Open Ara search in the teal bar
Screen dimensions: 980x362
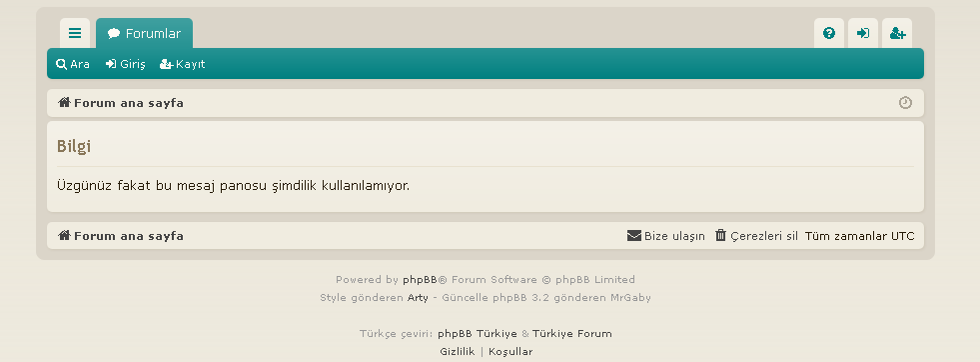click(73, 64)
